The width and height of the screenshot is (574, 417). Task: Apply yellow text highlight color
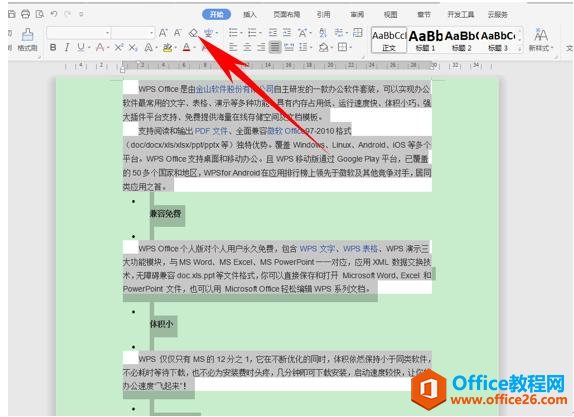(167, 48)
